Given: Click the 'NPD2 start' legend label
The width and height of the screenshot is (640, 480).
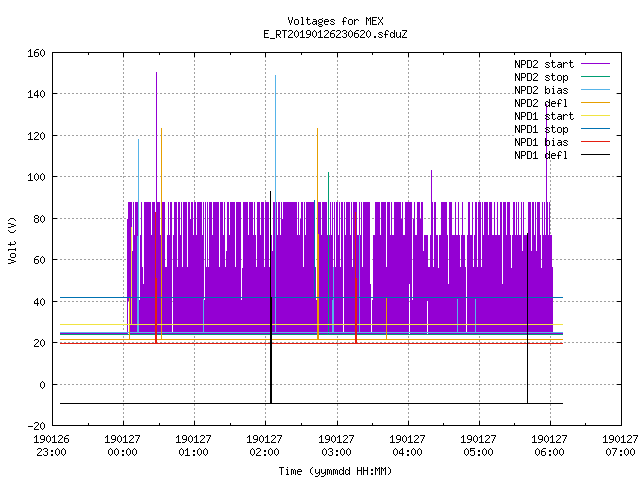Looking at the screenshot, I should (544, 64).
